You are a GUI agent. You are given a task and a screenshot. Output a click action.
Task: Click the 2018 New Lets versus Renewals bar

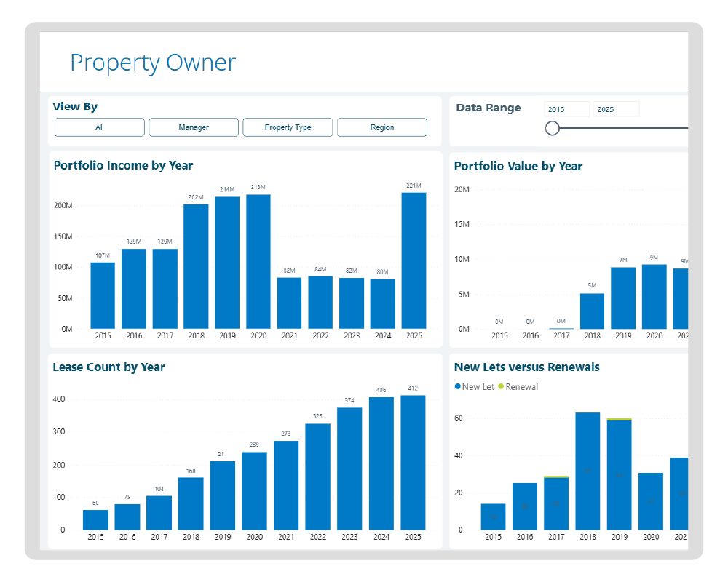click(x=587, y=471)
